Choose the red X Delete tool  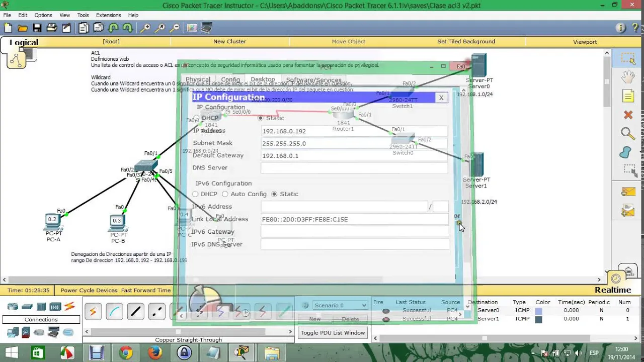pos(628,115)
